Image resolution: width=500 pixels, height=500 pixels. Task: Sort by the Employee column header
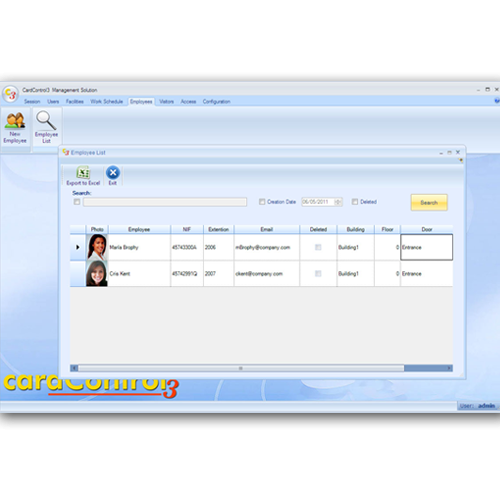coord(139,229)
